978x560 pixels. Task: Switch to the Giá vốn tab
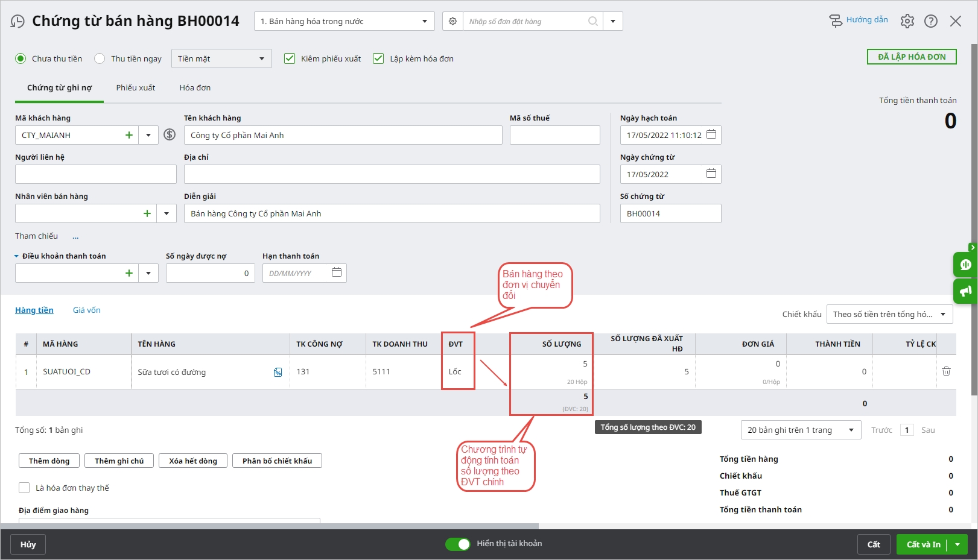point(86,310)
